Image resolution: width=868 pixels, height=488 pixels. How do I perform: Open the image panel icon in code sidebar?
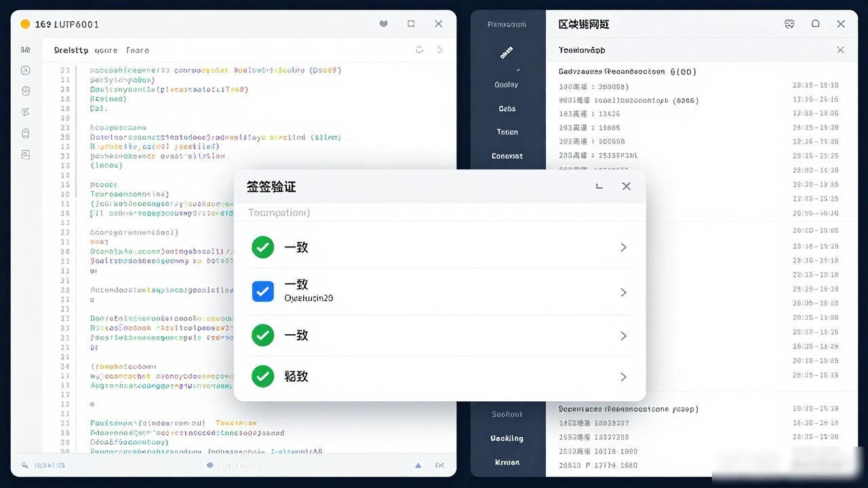pos(26,155)
